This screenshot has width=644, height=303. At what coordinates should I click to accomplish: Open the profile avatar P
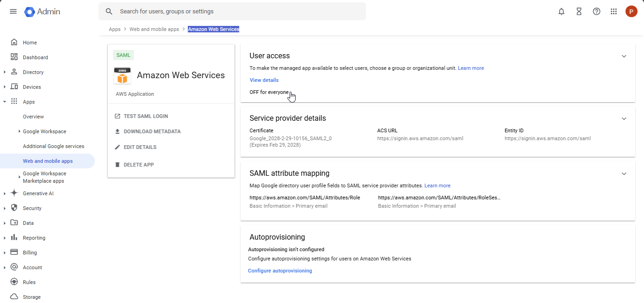[x=631, y=12]
